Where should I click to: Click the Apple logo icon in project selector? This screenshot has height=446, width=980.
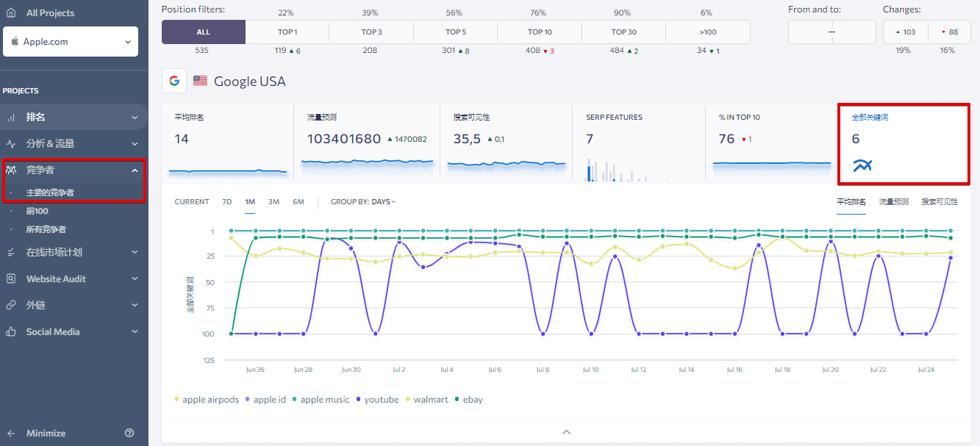(x=15, y=42)
